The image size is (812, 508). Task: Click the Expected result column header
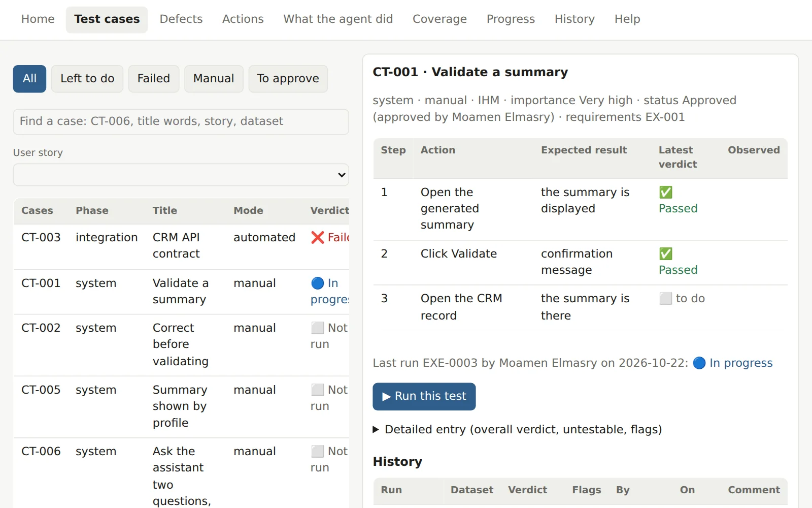[x=584, y=150]
